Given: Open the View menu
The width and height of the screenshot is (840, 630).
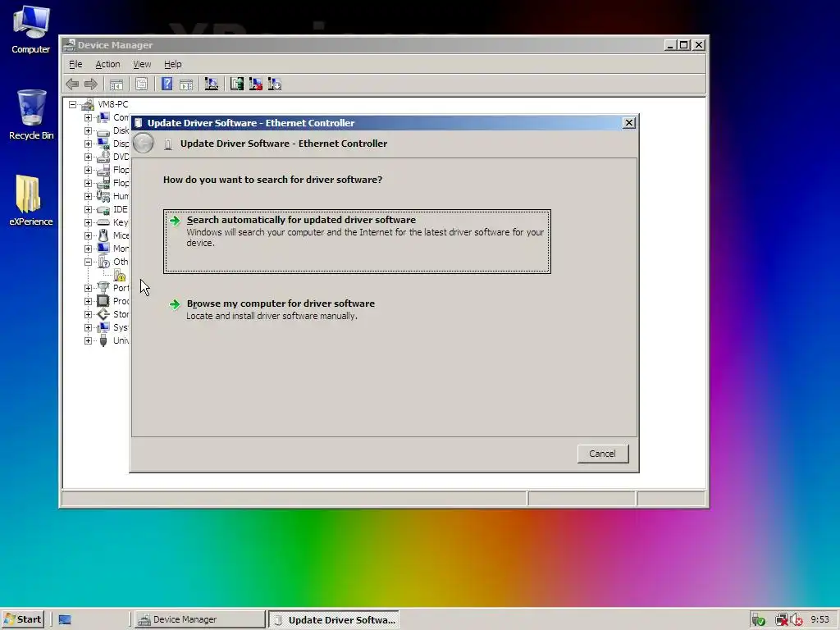Looking at the screenshot, I should click(x=142, y=64).
